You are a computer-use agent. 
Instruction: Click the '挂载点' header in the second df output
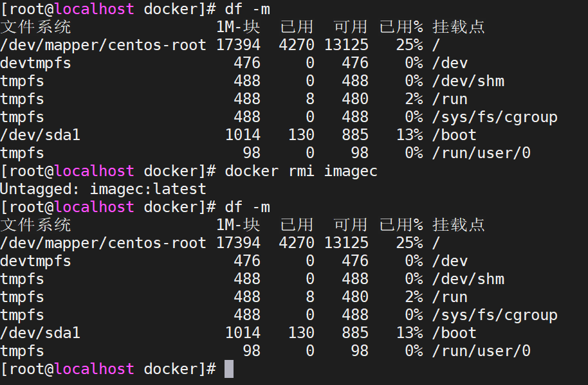(x=458, y=225)
